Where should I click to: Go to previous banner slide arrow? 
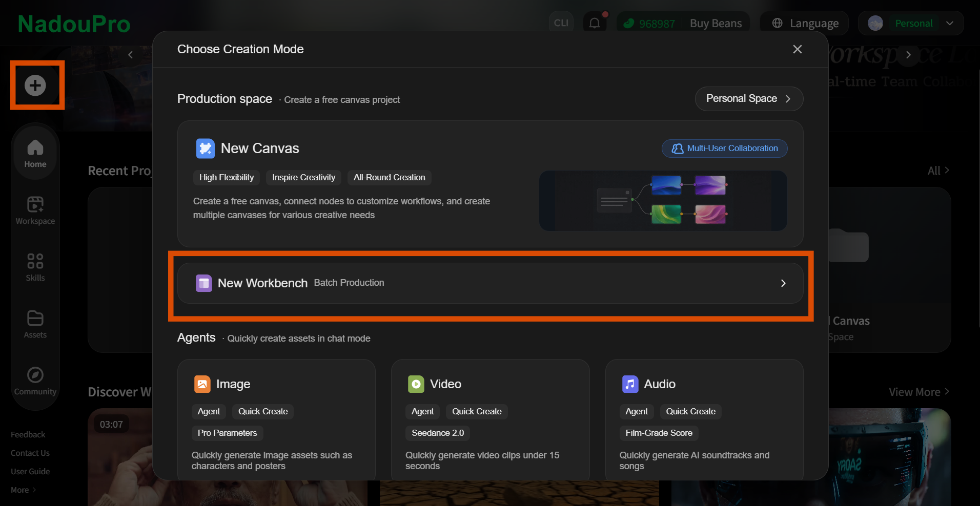pos(130,55)
